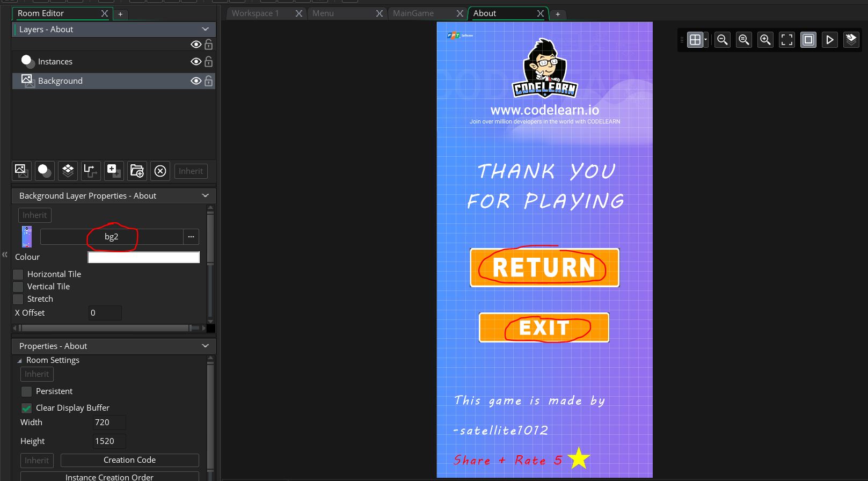Uncheck Clear Display Buffer

click(26, 408)
